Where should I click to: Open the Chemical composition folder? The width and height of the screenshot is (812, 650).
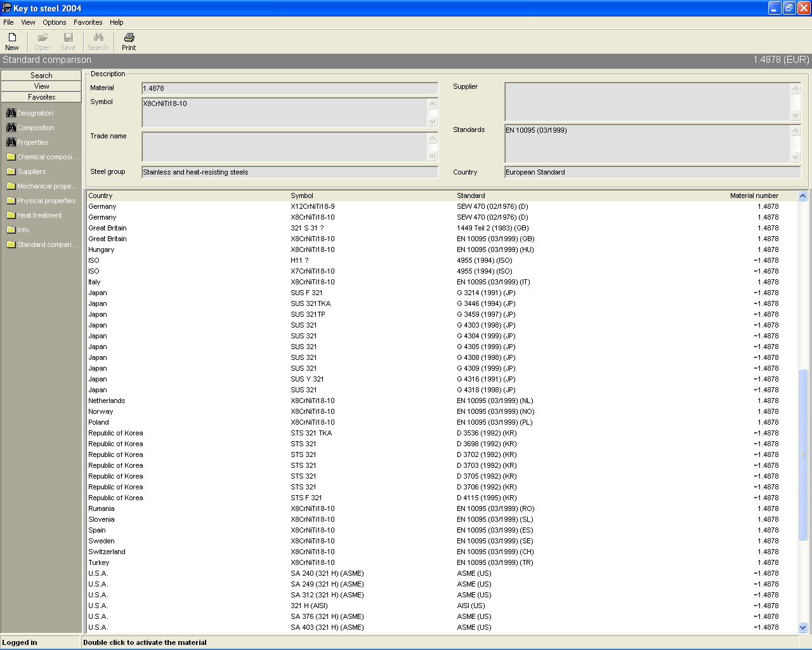click(42, 157)
